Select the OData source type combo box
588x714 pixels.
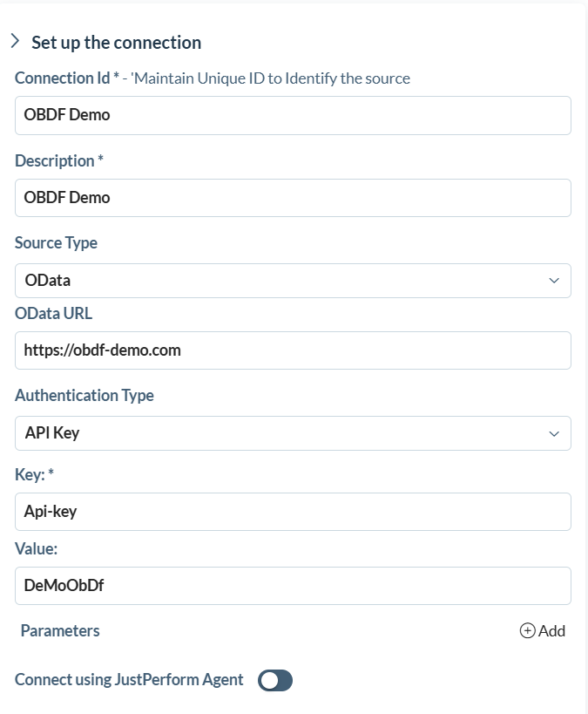coord(292,280)
